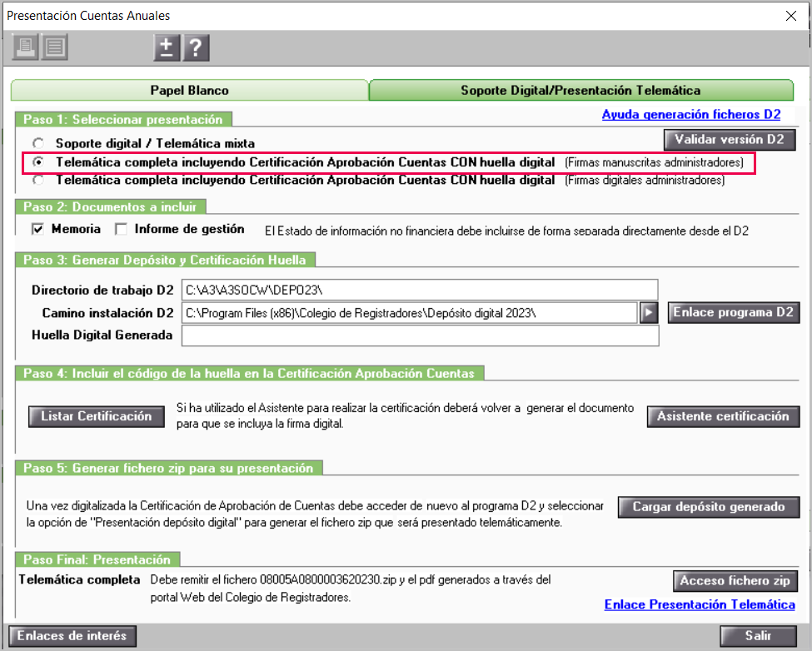The width and height of the screenshot is (812, 651).
Task: Open the Ayuda generación ficheros D2 link
Action: [690, 114]
